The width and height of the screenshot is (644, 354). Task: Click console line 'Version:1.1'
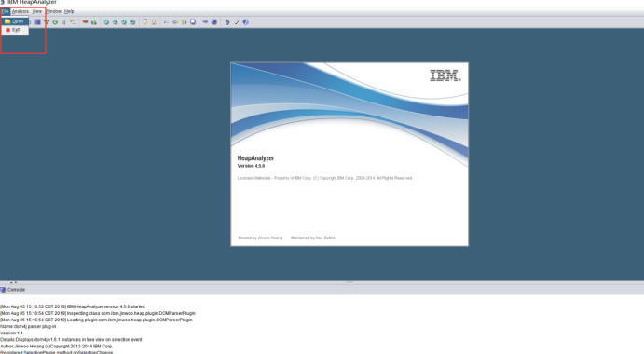coord(11,334)
